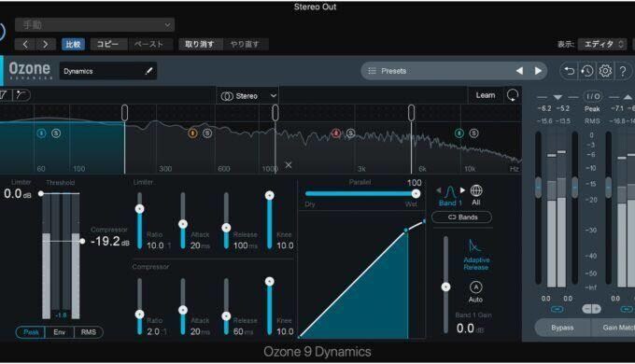
Task: Open the 手動 preset dropdown
Action: coord(94,25)
